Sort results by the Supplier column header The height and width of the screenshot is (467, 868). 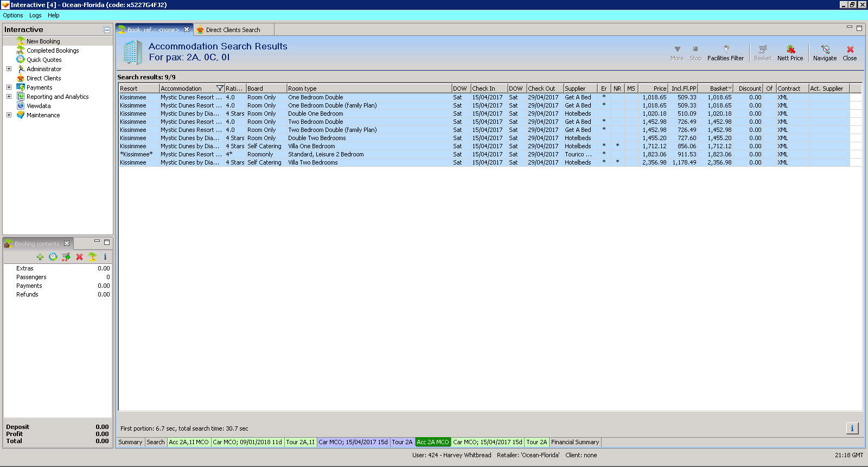[580, 89]
